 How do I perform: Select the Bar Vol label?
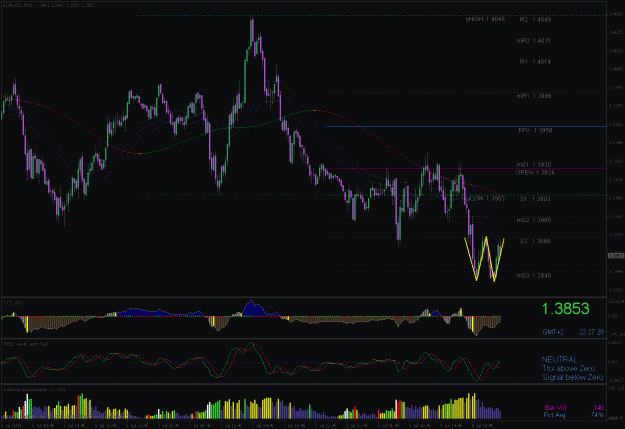pos(555,408)
